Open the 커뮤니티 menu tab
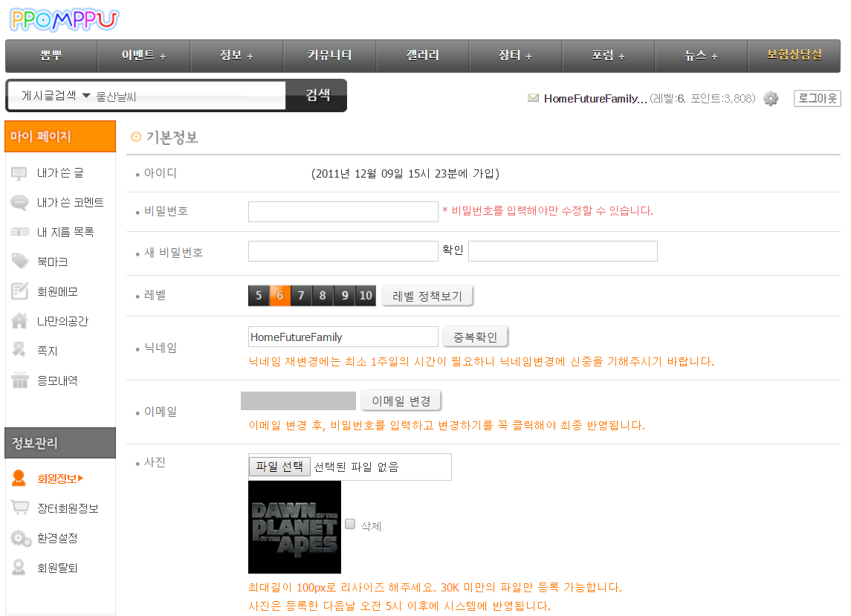Viewport: 851px width, 616px height. point(329,56)
